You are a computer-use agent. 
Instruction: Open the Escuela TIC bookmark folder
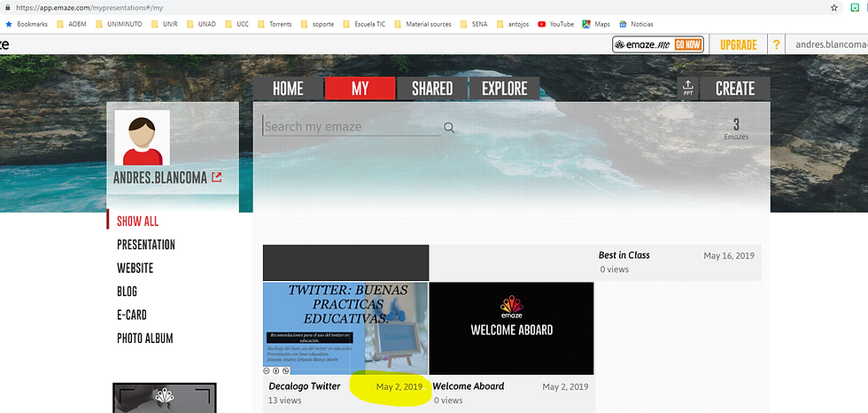364,24
